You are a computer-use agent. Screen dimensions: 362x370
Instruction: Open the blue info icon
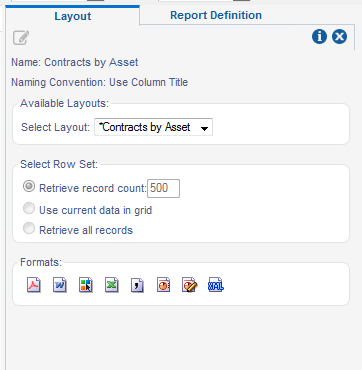pos(319,36)
